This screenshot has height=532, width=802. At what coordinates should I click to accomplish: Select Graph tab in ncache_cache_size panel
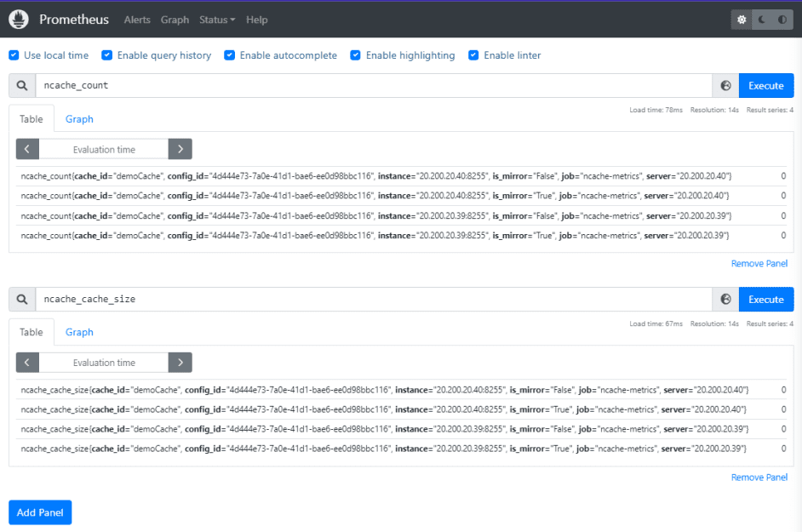click(x=79, y=332)
